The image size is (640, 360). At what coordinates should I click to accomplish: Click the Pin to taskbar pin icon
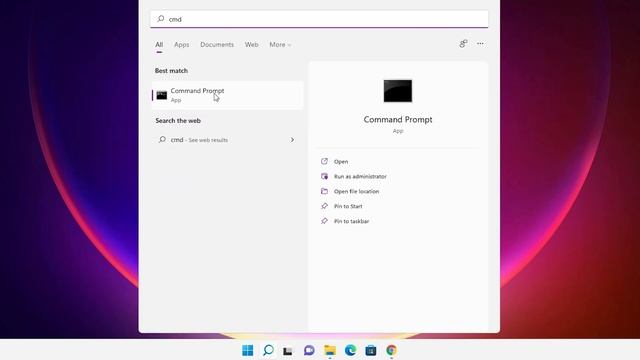click(x=324, y=221)
